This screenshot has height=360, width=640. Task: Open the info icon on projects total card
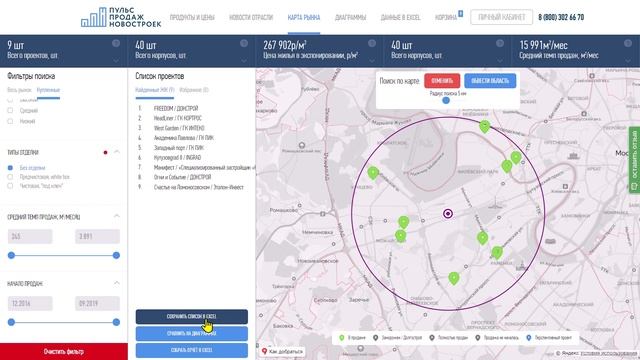coord(116,43)
